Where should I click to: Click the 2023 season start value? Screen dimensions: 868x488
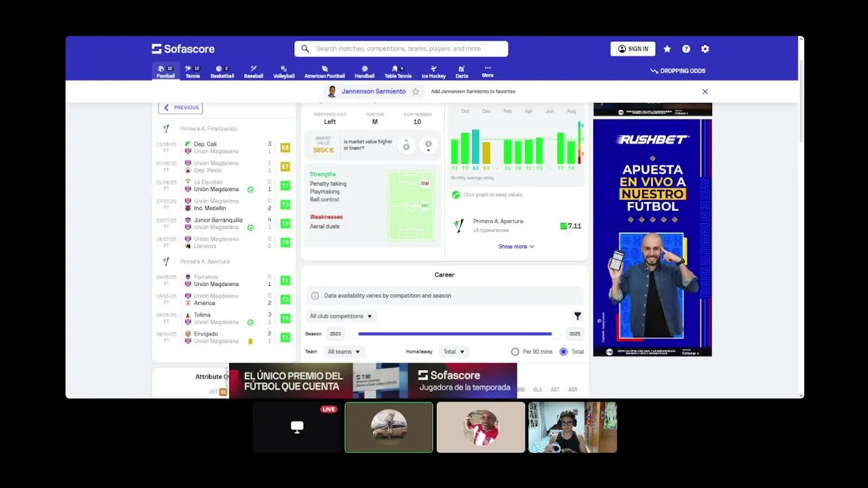[335, 334]
